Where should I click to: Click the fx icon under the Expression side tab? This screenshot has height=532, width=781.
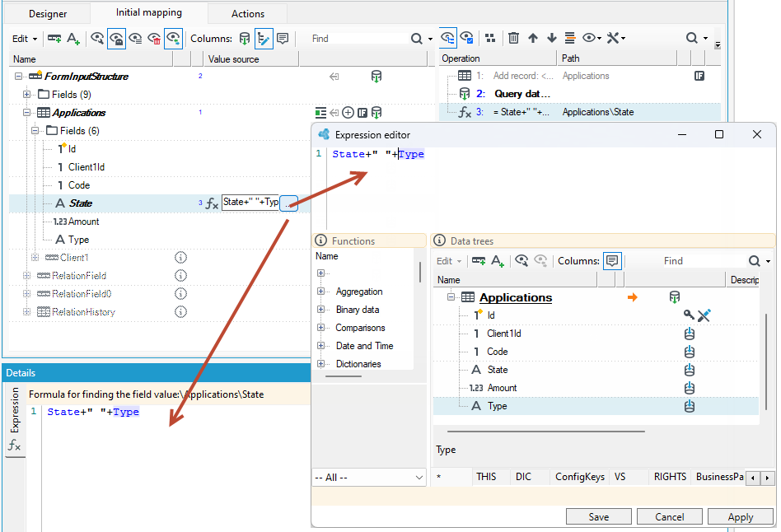[x=15, y=445]
